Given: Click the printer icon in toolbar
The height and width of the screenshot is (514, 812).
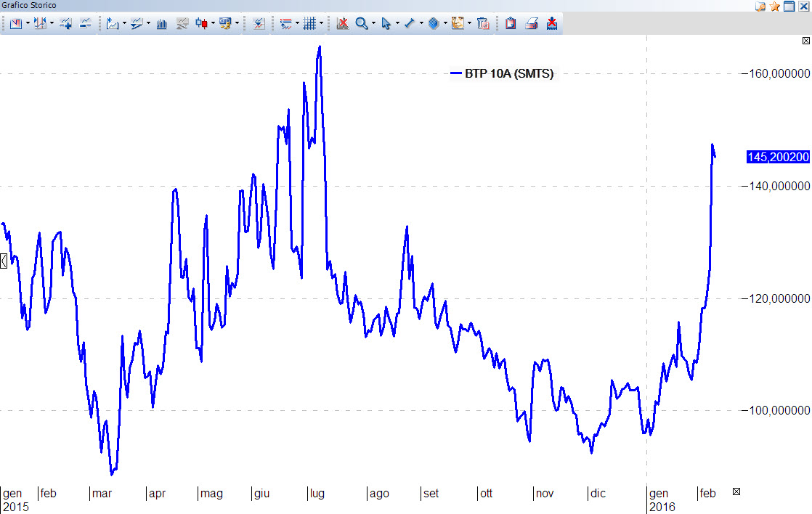Looking at the screenshot, I should (x=532, y=24).
